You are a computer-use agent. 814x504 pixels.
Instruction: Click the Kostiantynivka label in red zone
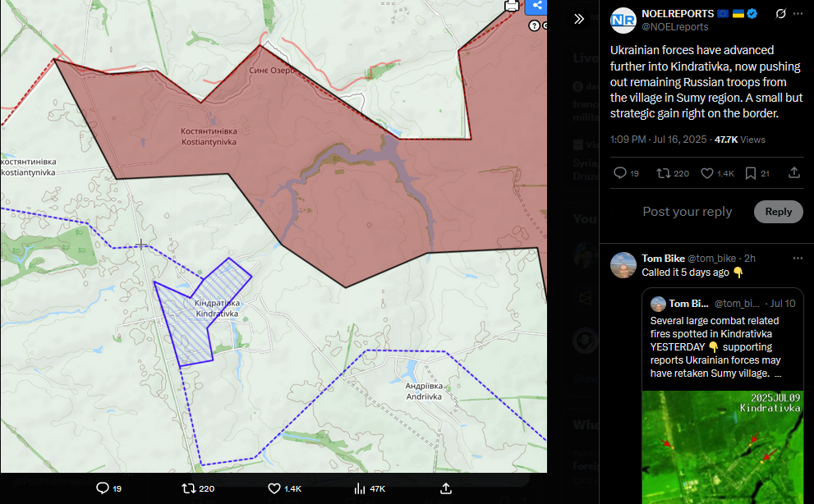coord(209,136)
